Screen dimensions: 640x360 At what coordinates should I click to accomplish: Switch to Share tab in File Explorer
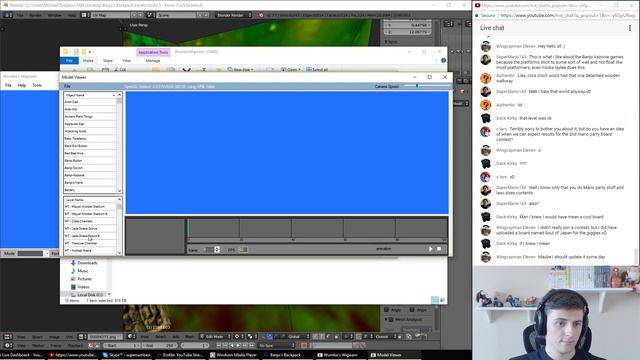point(108,61)
